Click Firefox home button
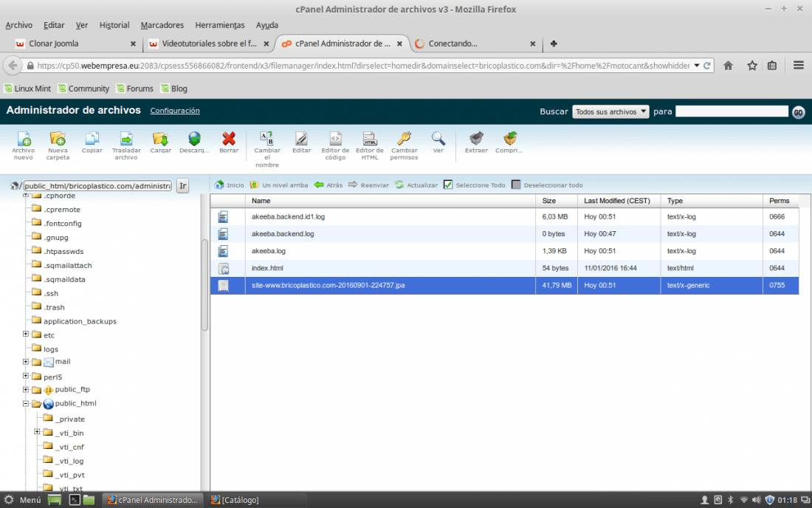 point(728,65)
